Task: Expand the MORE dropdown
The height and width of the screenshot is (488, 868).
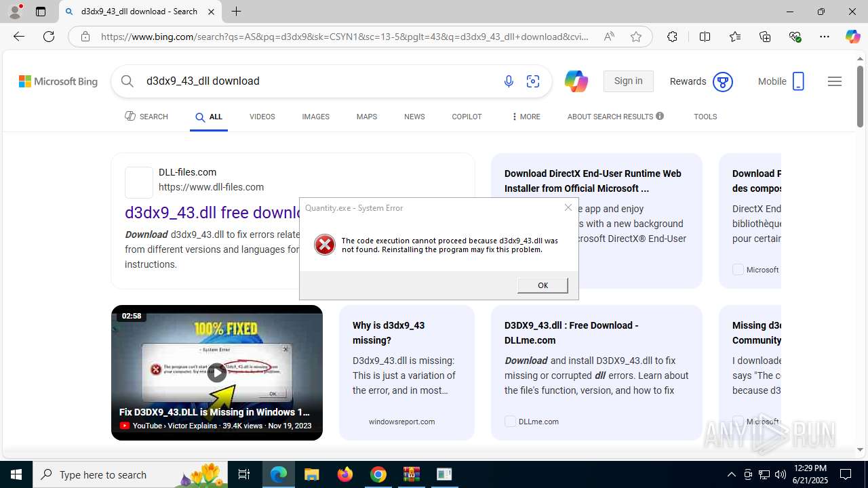Action: pyautogui.click(x=526, y=117)
